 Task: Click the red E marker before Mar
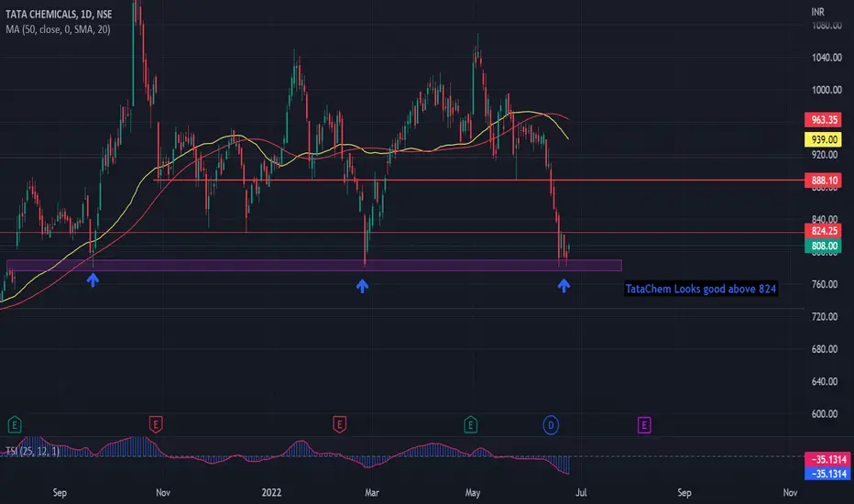coord(339,424)
